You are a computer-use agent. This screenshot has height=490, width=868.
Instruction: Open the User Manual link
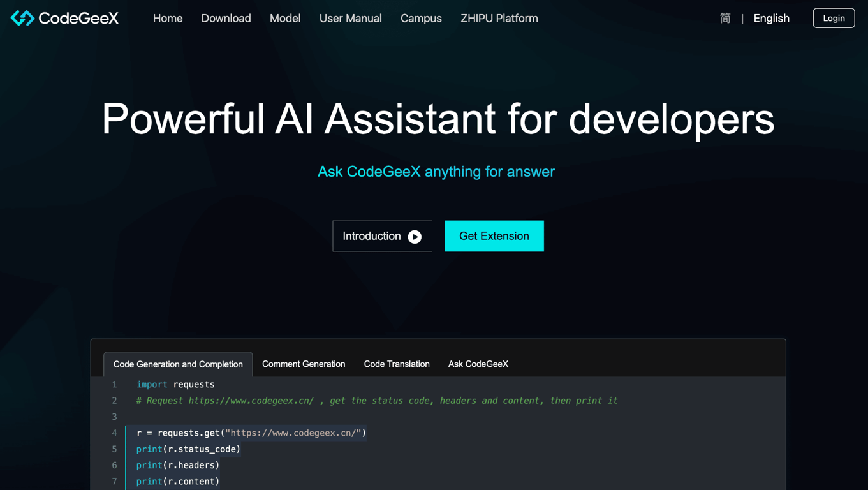(350, 19)
